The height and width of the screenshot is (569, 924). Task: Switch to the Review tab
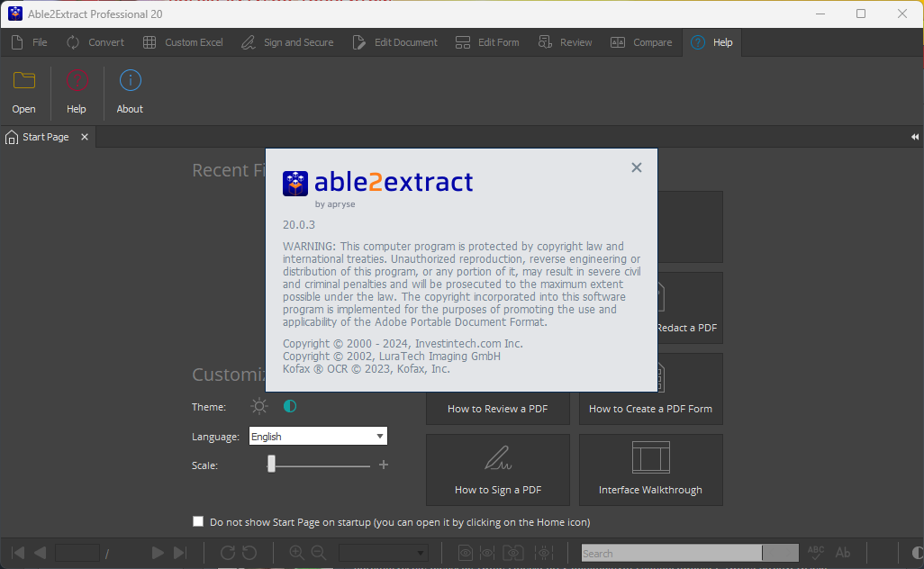click(x=565, y=42)
